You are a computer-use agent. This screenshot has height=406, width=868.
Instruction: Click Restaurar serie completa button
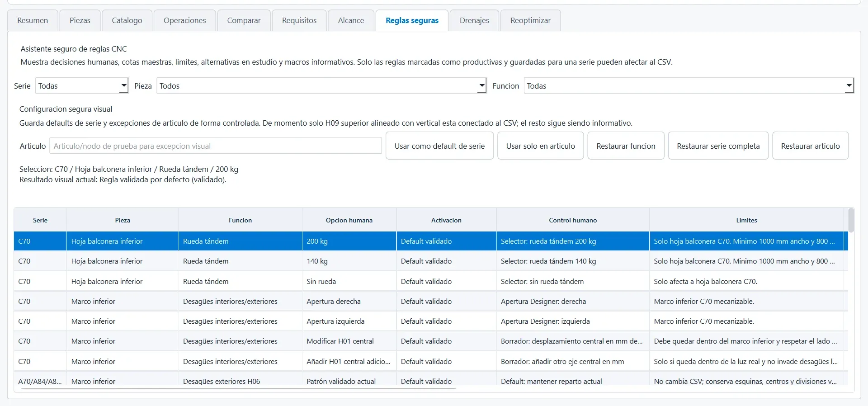(718, 146)
